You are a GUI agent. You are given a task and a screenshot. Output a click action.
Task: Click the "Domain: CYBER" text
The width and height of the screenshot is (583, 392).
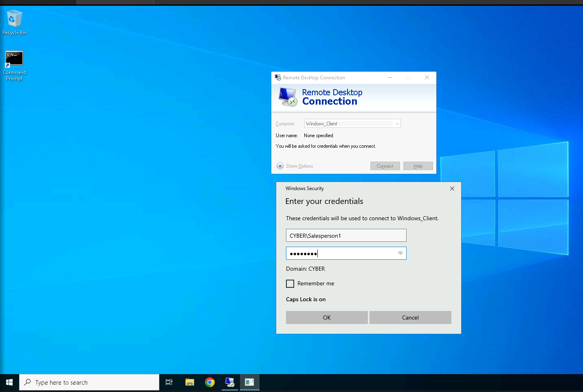pos(306,269)
